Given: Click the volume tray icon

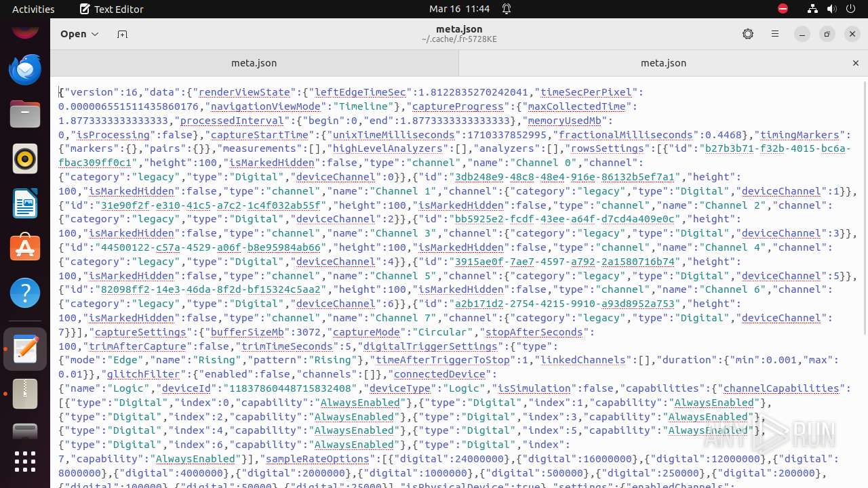Looking at the screenshot, I should (831, 9).
